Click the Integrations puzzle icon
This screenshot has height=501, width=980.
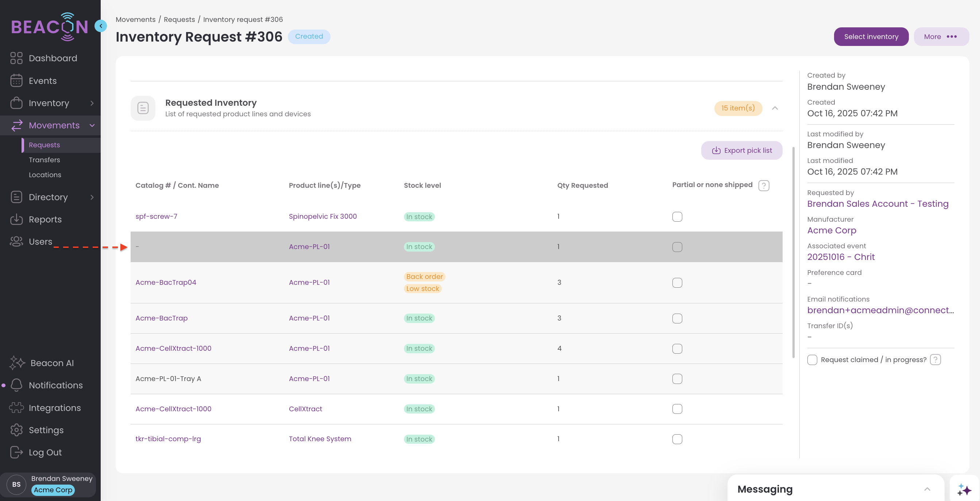(x=16, y=408)
